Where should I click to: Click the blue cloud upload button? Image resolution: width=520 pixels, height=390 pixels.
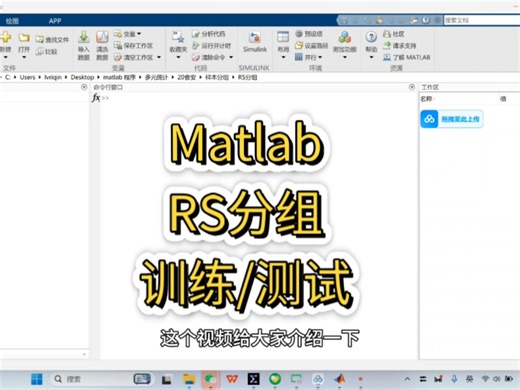(x=451, y=119)
